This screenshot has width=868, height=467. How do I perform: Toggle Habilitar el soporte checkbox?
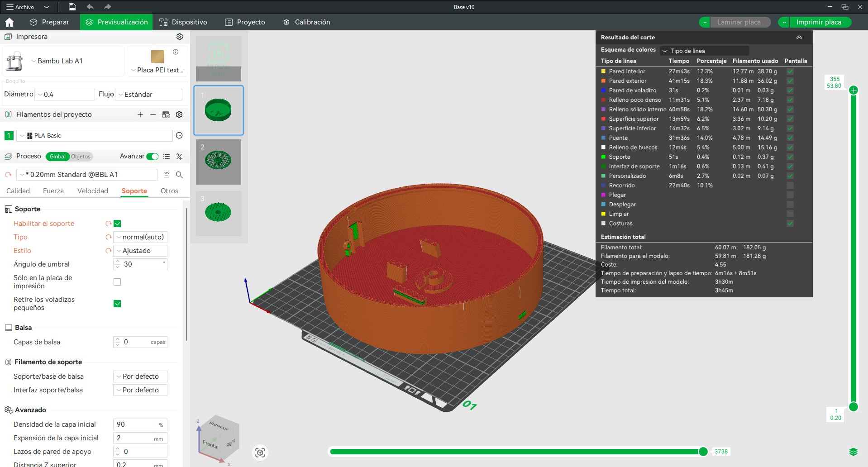[x=117, y=224]
